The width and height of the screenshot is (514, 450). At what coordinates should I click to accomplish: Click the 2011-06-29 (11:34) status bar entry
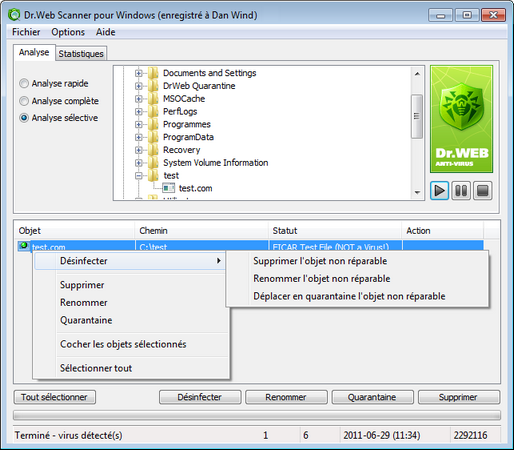[x=382, y=435]
